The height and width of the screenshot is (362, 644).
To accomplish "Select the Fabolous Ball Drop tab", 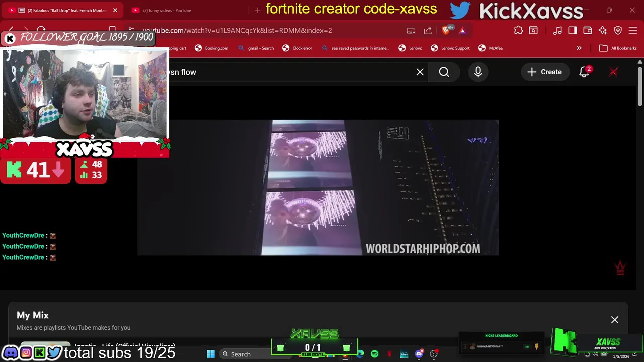I will click(x=63, y=10).
